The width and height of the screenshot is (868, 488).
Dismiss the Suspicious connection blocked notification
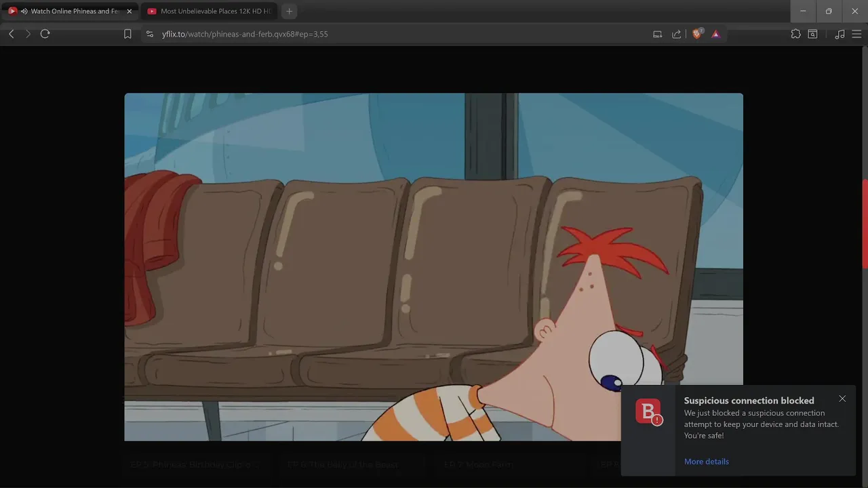[x=842, y=399]
